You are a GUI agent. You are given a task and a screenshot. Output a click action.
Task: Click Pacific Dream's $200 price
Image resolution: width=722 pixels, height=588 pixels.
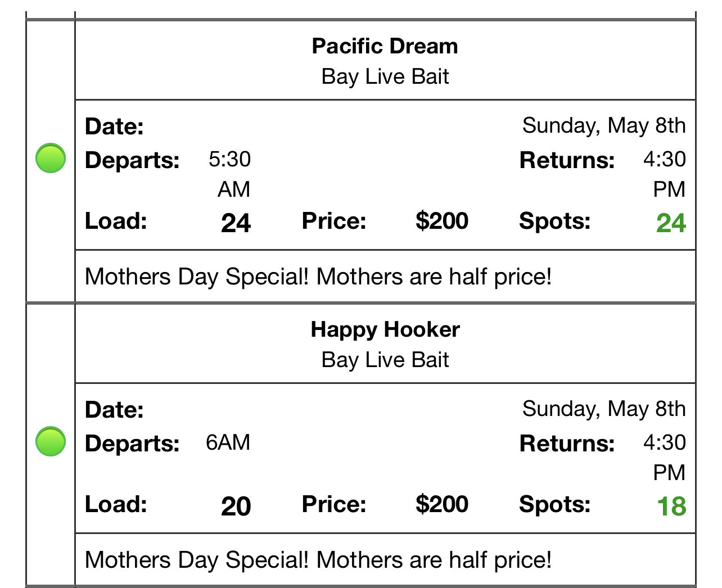click(x=442, y=221)
